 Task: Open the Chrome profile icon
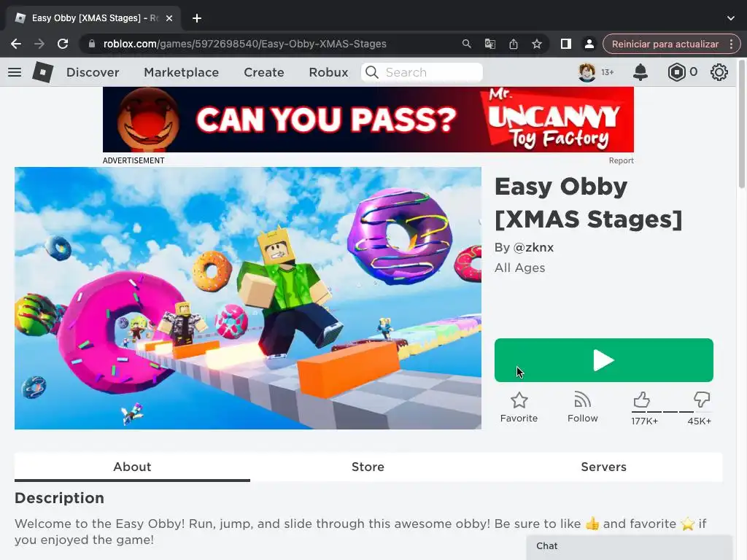[589, 44]
